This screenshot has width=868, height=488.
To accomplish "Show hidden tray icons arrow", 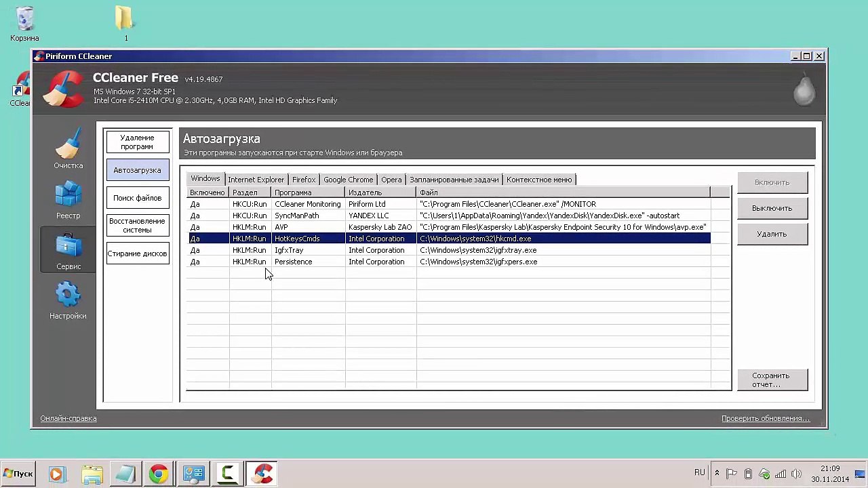I will [717, 474].
